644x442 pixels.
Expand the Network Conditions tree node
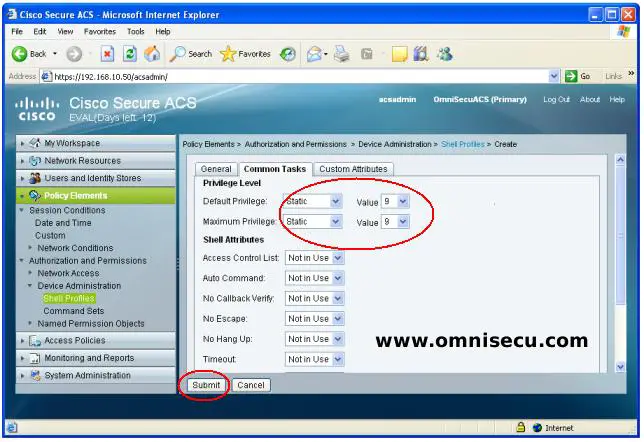[30, 248]
